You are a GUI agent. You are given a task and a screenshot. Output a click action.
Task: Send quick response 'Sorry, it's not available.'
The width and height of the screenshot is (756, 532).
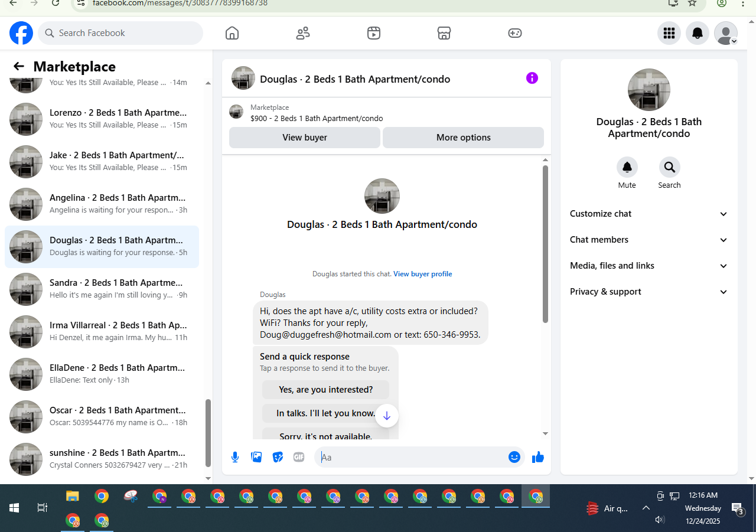pyautogui.click(x=326, y=434)
